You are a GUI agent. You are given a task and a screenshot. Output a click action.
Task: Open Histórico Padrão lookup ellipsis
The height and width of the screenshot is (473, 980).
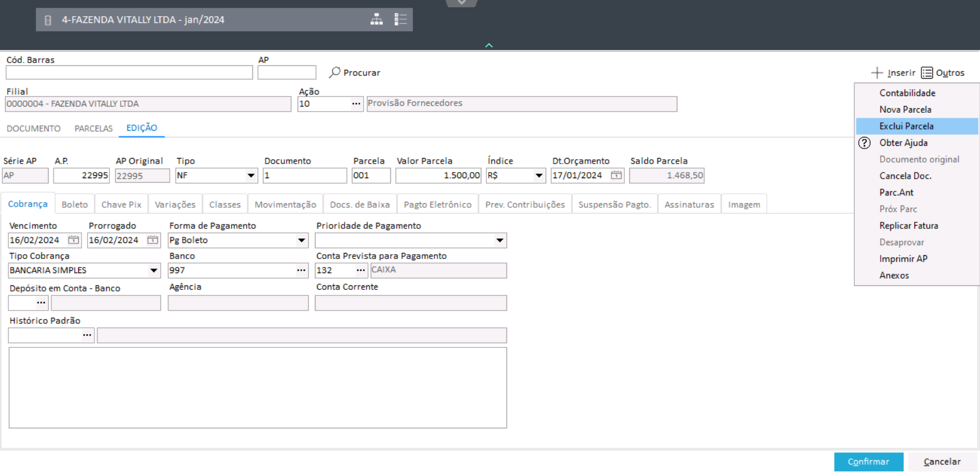(87, 336)
